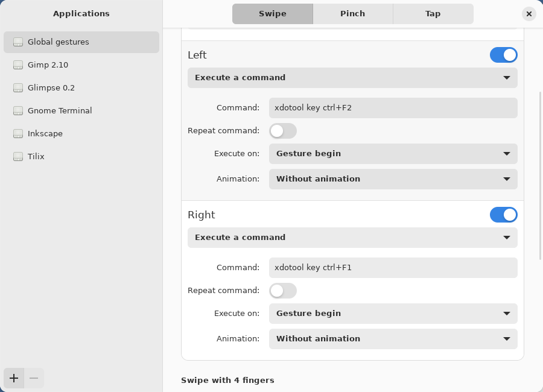Click the vertical scrollbar on the right
Image resolution: width=543 pixels, height=392 pixels.
[540, 175]
